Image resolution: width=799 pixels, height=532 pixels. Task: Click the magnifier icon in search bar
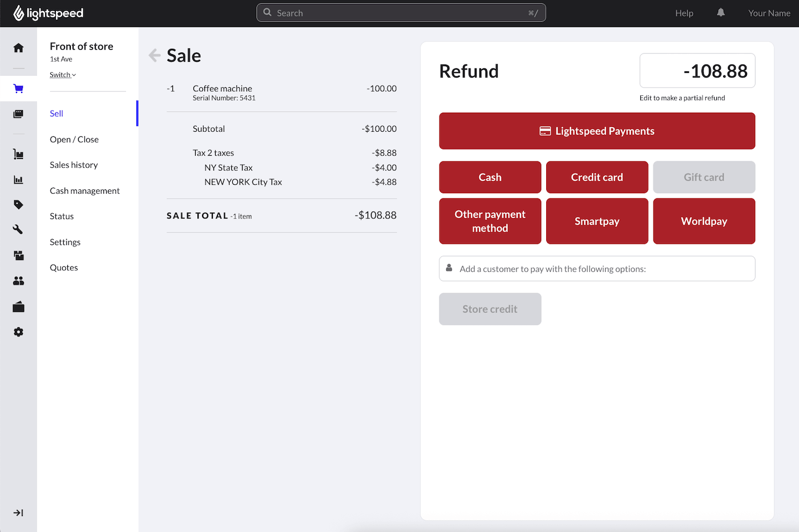click(x=267, y=13)
